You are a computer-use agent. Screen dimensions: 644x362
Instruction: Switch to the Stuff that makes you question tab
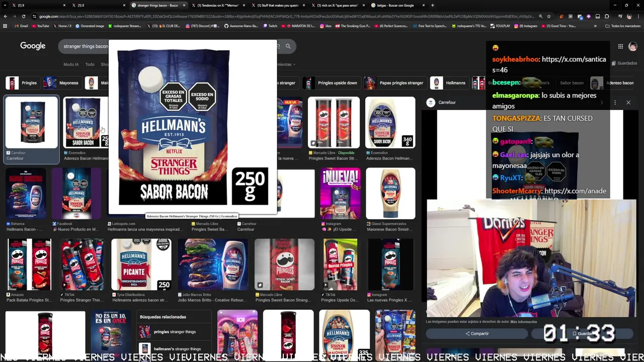tap(277, 5)
